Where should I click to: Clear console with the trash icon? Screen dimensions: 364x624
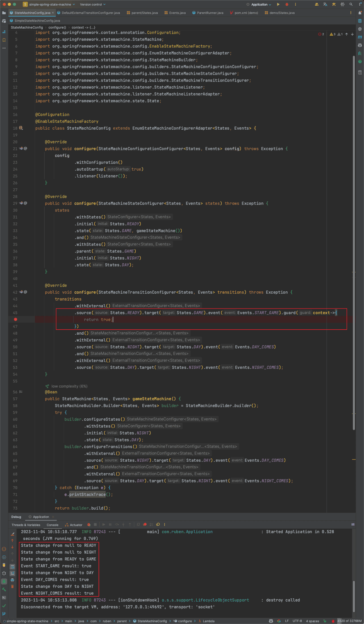click(x=12, y=587)
